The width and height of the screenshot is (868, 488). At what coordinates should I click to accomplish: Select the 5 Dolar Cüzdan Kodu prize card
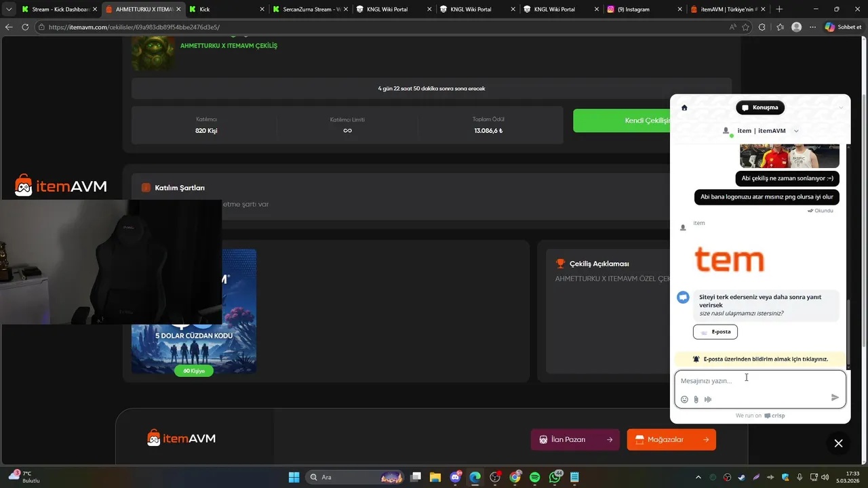(194, 312)
